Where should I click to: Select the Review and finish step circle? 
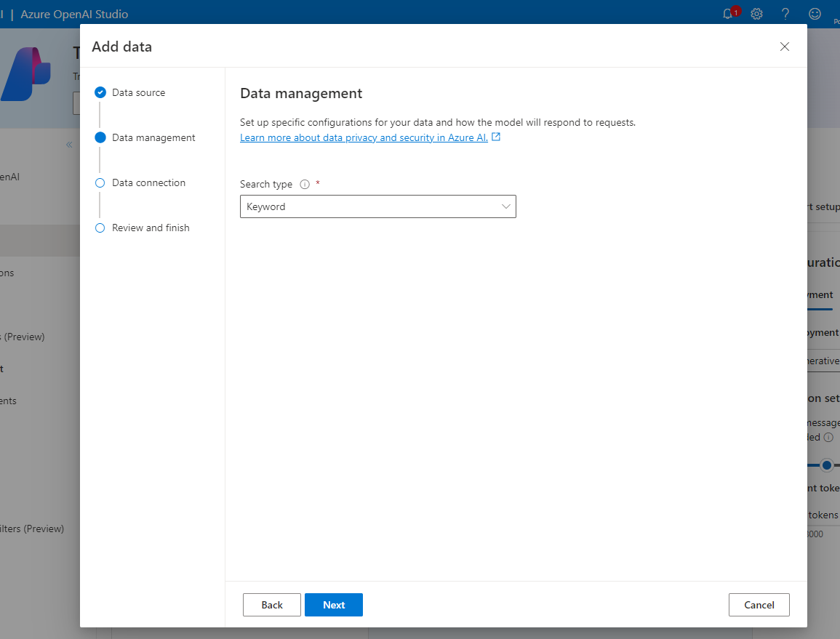100,228
